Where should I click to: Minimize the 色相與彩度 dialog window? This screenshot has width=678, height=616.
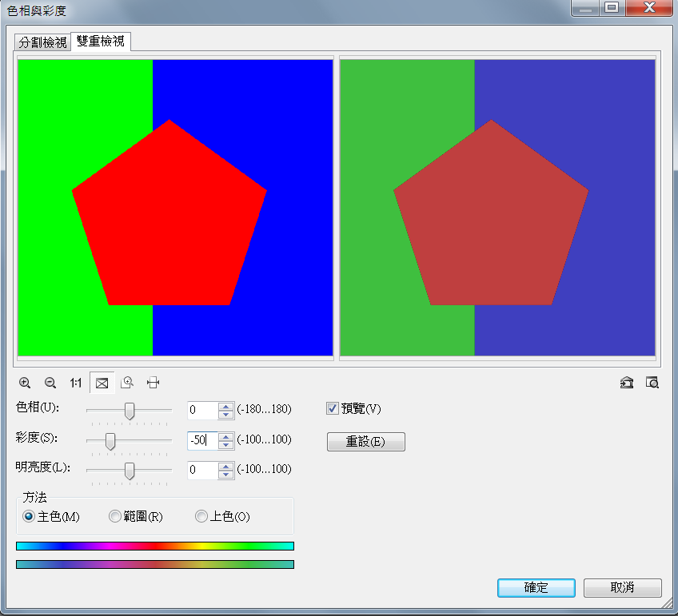point(585,7)
